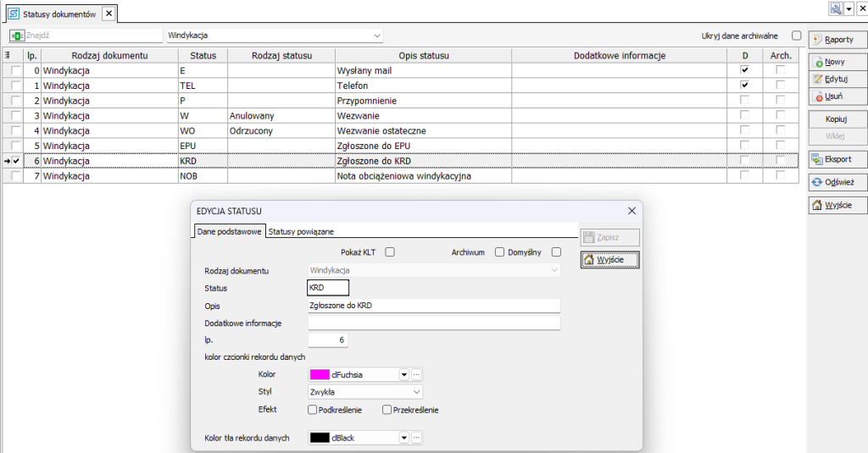This screenshot has width=868, height=453.
Task: Click the Kopiuj button
Action: (837, 119)
